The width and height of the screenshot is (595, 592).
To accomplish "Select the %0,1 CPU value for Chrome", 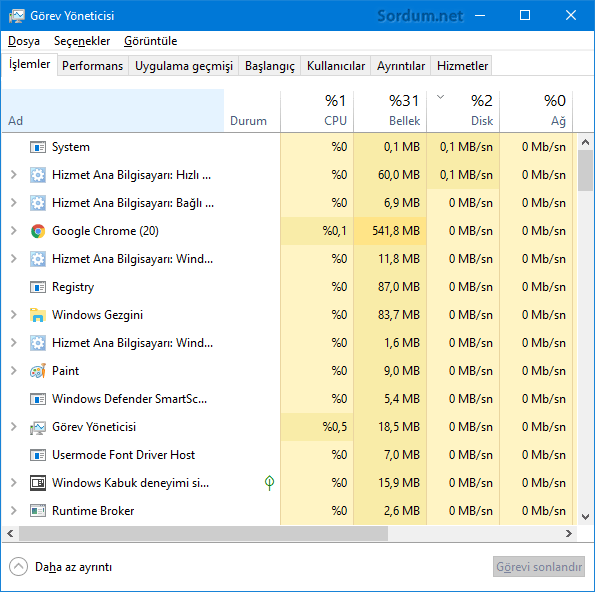I will (335, 231).
